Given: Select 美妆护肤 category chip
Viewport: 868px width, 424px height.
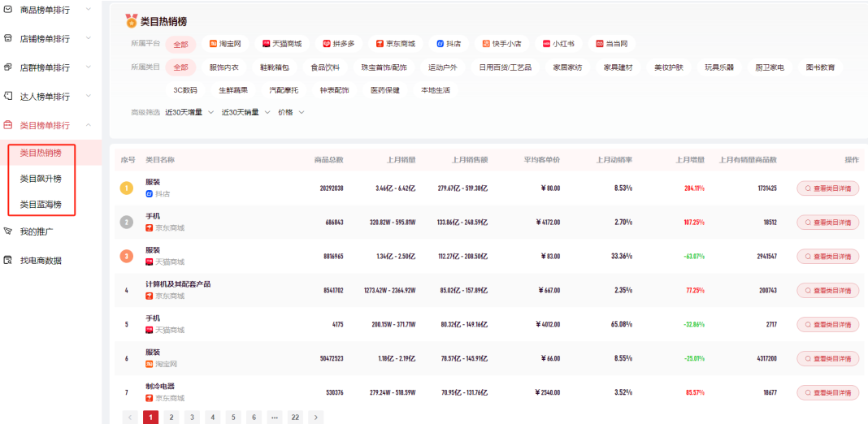Looking at the screenshot, I should pos(669,67).
